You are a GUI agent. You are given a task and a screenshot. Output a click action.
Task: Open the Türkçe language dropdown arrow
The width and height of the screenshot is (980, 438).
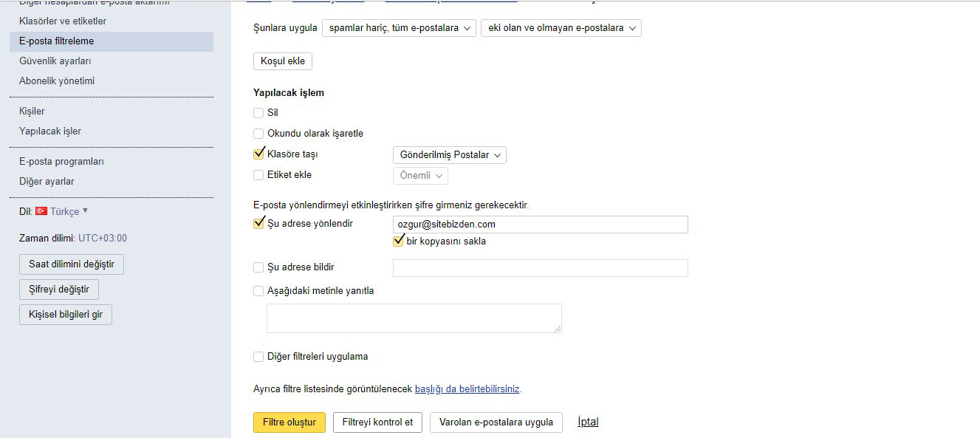coord(85,211)
